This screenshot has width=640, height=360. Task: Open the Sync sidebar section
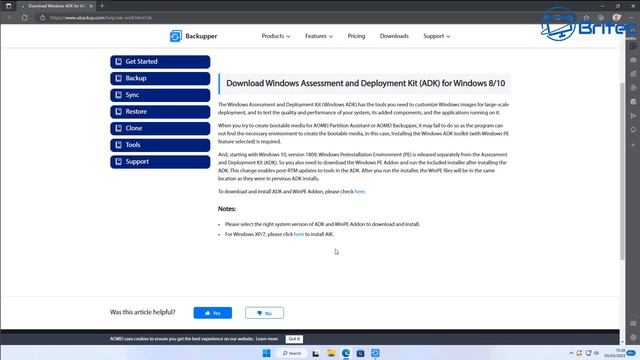point(160,95)
